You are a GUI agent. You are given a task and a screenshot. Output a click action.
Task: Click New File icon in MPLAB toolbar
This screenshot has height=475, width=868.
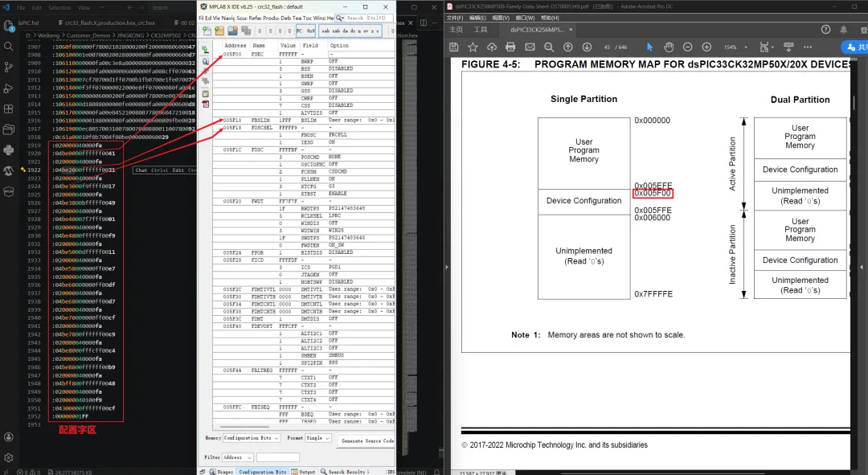coord(207,31)
